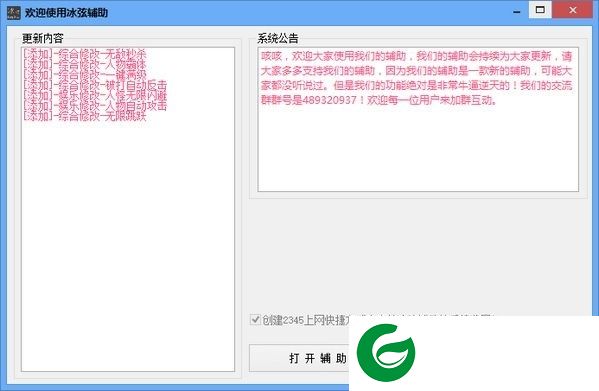Viewport: 599px width, 391px height.
Task: Close the 冰弦辅助 window
Action: click(x=573, y=10)
